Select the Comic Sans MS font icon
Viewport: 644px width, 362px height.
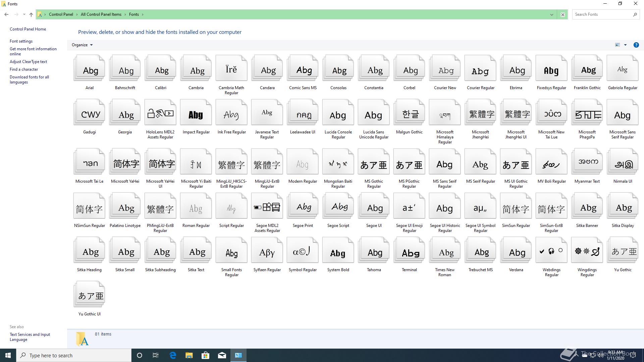click(x=303, y=69)
